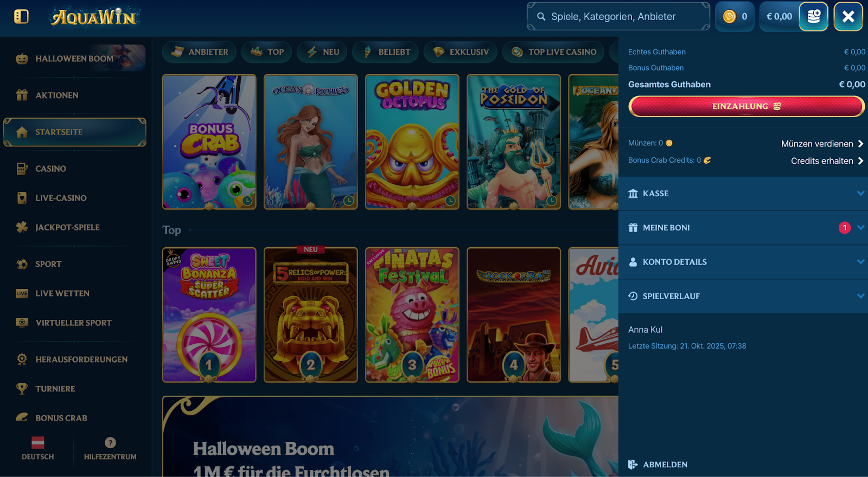Select the Exklusiv category tab
Screen dimensions: 868x477
(462, 52)
